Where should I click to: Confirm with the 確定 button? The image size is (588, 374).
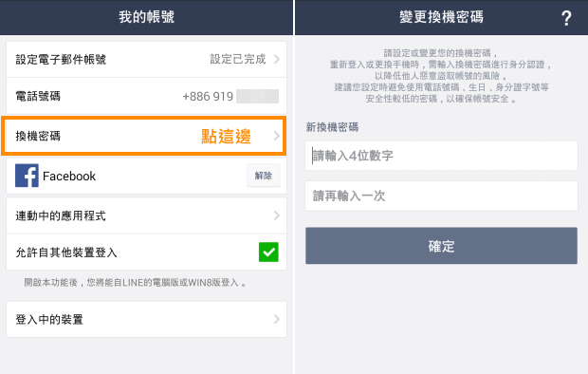pos(441,246)
